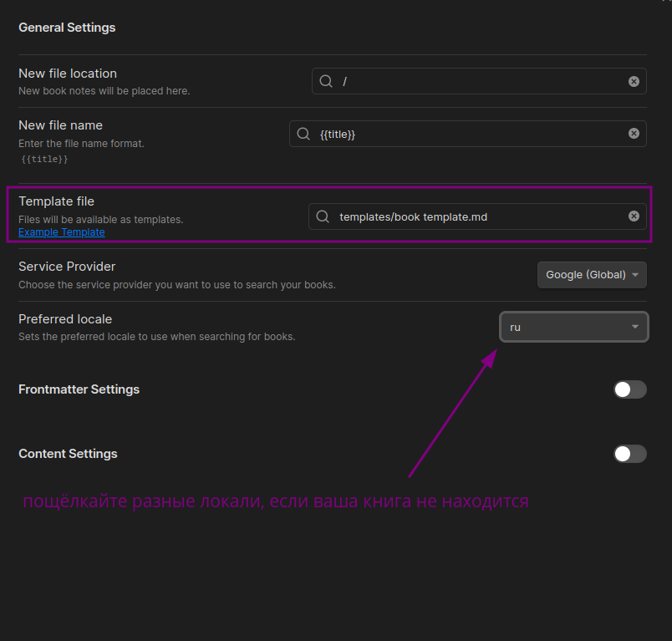
Task: Clear the New file name field
Action: (x=634, y=133)
